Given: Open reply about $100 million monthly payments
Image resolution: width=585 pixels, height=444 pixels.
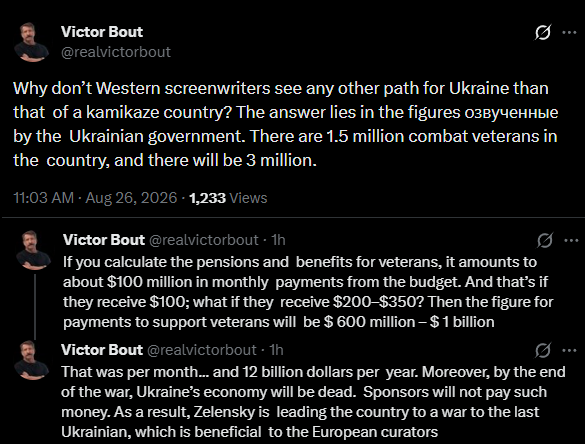Looking at the screenshot, I should pyautogui.click(x=308, y=292).
